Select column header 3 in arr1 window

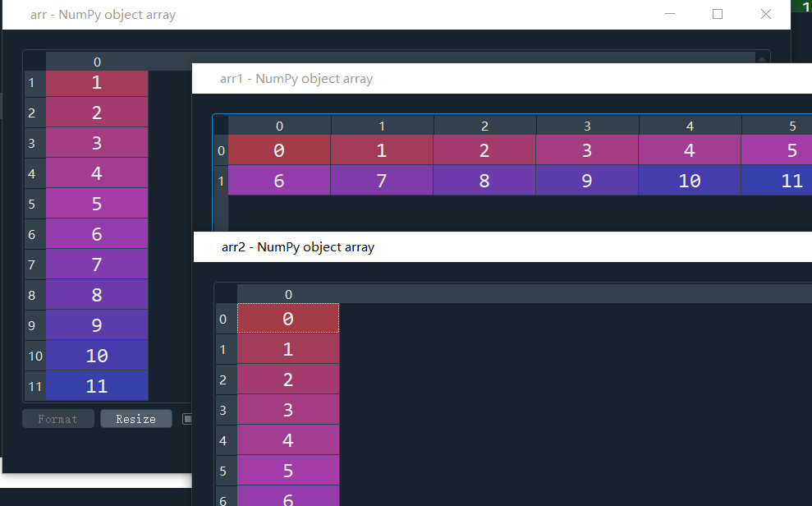click(587, 126)
